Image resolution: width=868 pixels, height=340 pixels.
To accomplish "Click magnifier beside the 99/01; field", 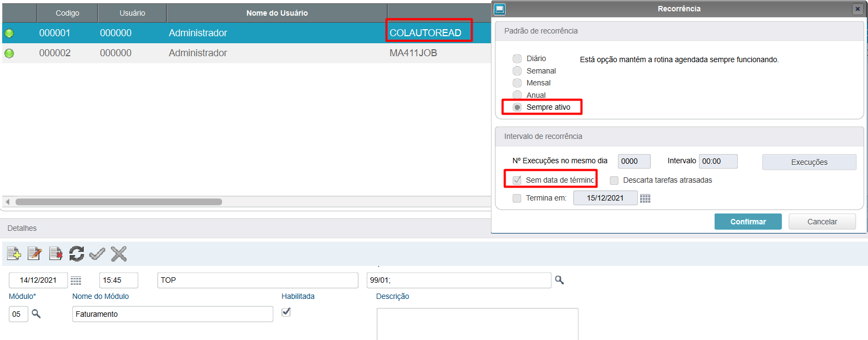I will [x=560, y=280].
